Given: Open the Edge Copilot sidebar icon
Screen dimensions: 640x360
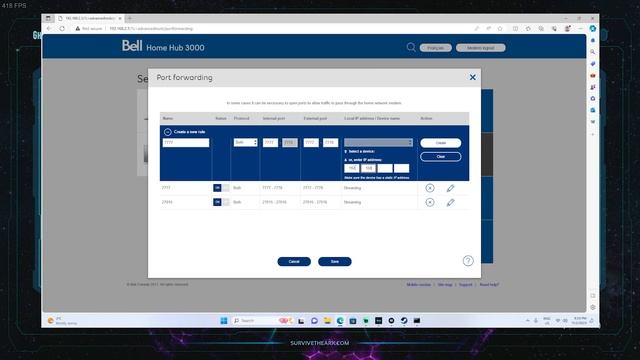Looking at the screenshot, I should click(593, 28).
